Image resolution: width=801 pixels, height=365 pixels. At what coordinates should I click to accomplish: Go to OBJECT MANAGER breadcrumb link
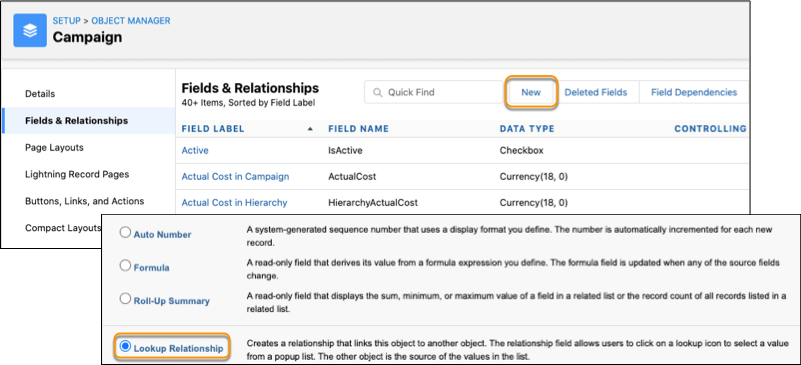pos(131,21)
